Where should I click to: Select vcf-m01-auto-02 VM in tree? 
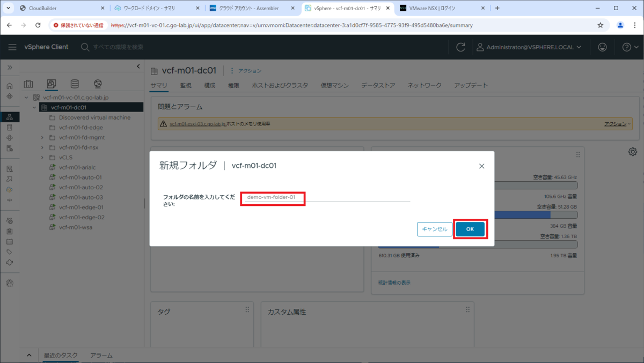(80, 187)
